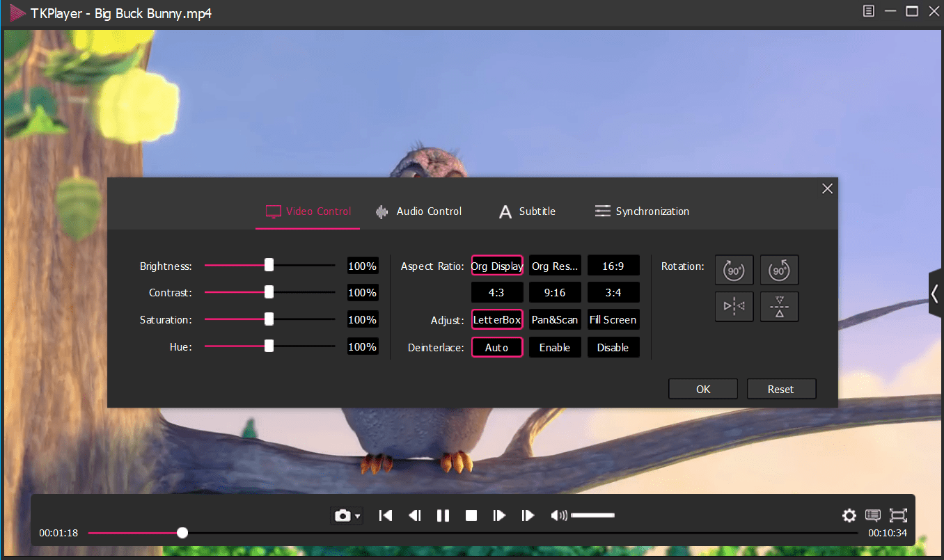Click the Hue slider

pyautogui.click(x=269, y=346)
